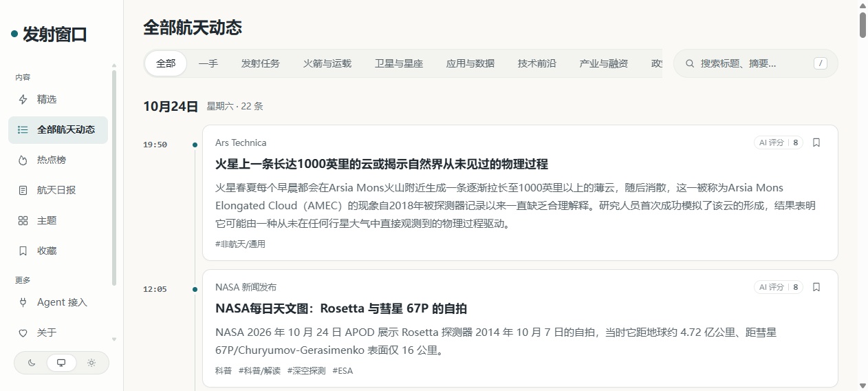Viewport: 868px width, 391px height.
Task: Select the 全部 filter tab
Action: coord(166,63)
